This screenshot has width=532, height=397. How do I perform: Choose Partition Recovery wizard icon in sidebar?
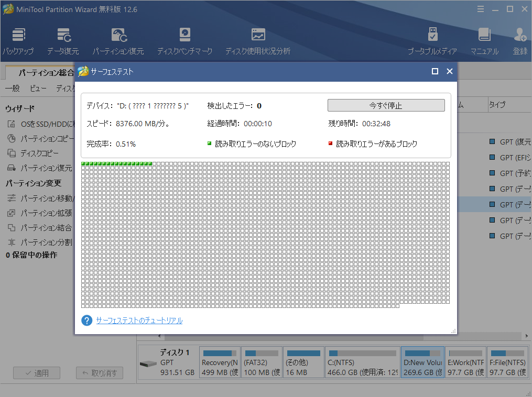point(12,168)
